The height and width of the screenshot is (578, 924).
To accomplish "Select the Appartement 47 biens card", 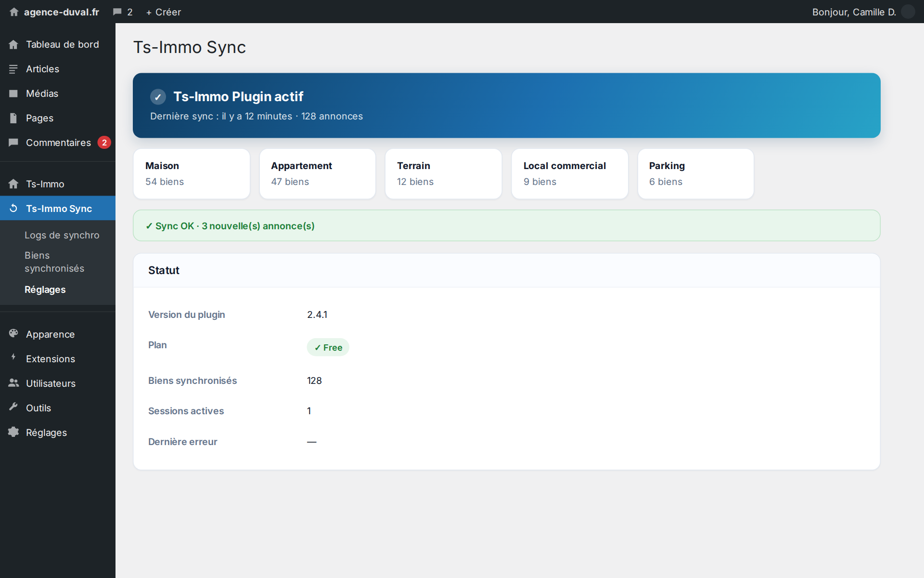I will [318, 174].
